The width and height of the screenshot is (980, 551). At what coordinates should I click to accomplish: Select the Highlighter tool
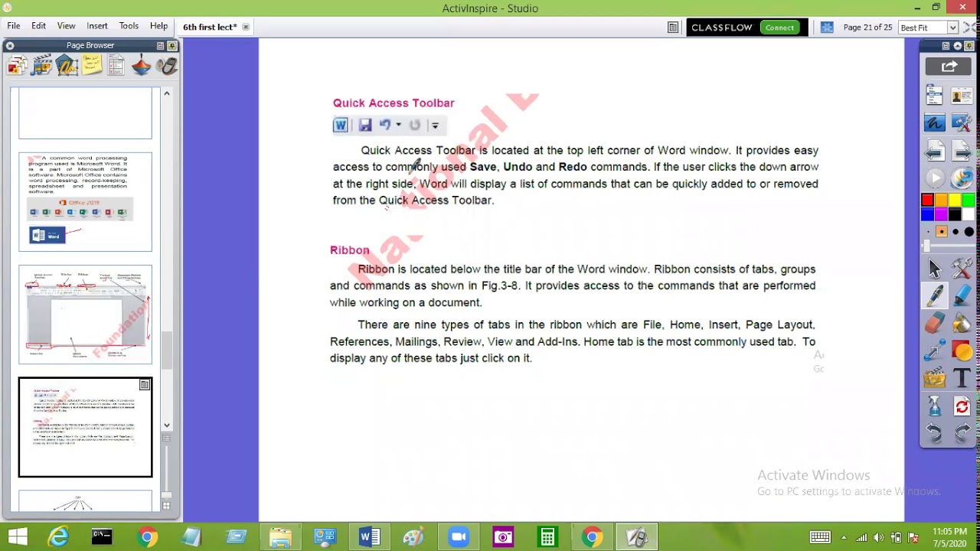tap(962, 296)
